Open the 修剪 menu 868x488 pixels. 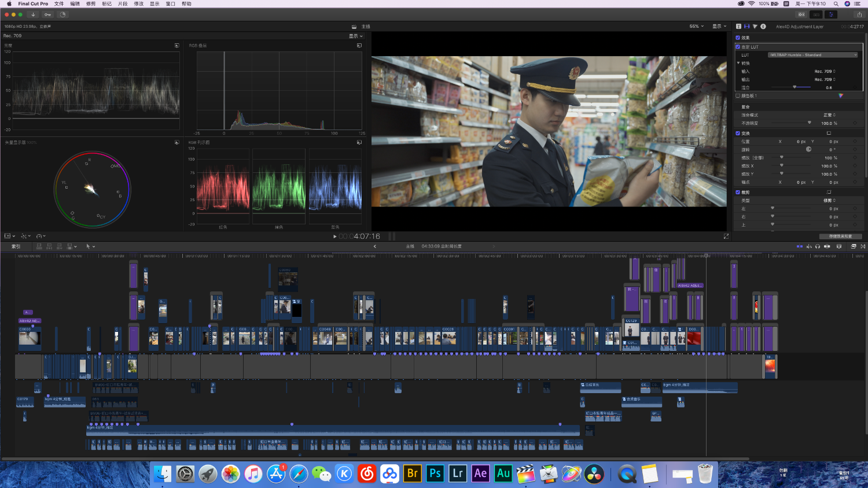click(x=91, y=3)
